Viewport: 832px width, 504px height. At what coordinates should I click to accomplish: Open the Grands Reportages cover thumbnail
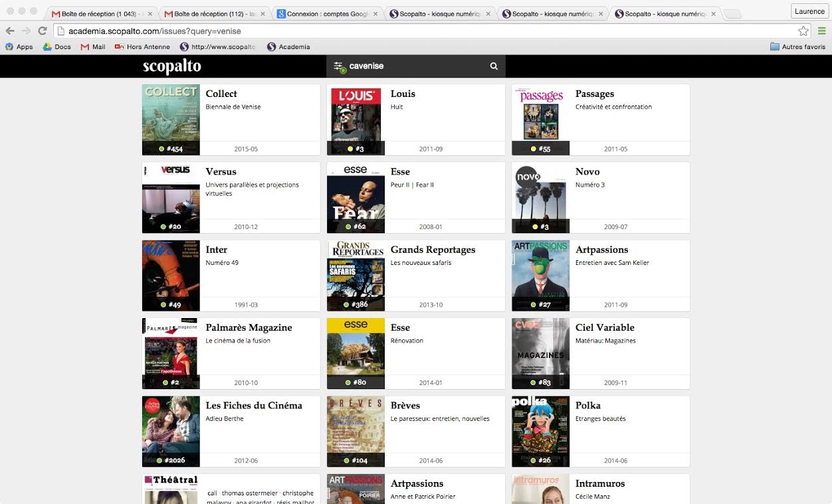pos(356,276)
